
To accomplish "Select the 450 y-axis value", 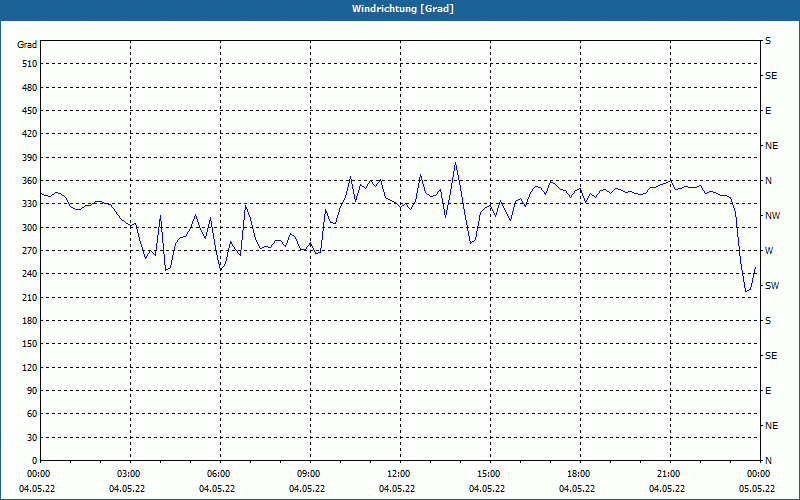I will click(30, 111).
